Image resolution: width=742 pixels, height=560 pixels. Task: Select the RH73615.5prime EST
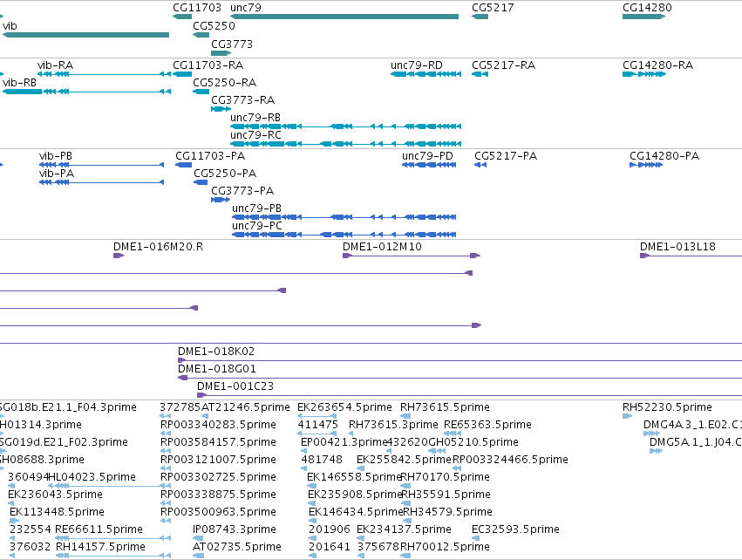click(x=405, y=416)
